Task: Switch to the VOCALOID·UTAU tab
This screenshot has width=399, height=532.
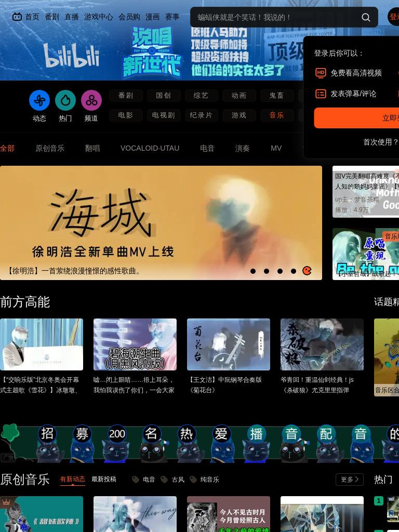Action: click(150, 148)
